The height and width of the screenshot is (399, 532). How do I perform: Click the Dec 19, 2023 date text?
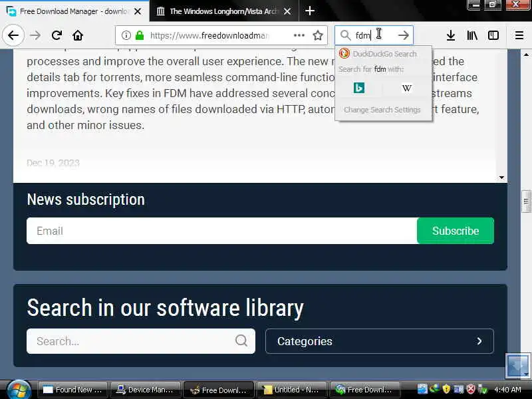[x=53, y=163]
